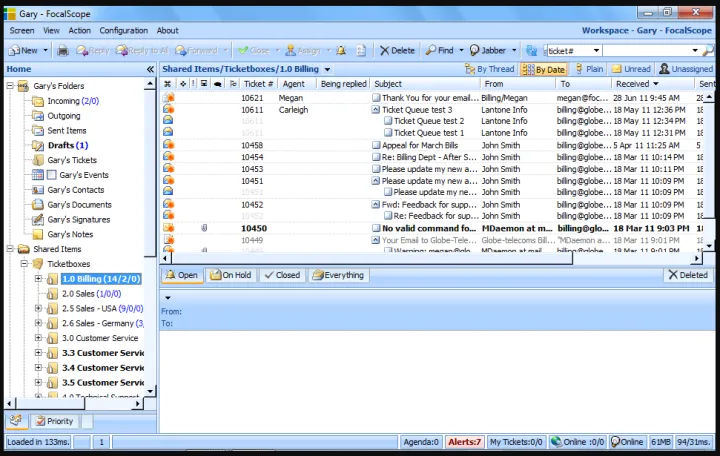Collapse the Shared Items tree node

pyautogui.click(x=10, y=249)
